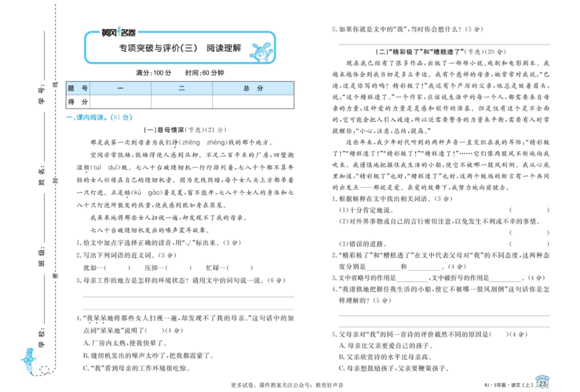The width and height of the screenshot is (580, 392).
Task: Click the 总分 table header cell
Action: click(x=253, y=89)
